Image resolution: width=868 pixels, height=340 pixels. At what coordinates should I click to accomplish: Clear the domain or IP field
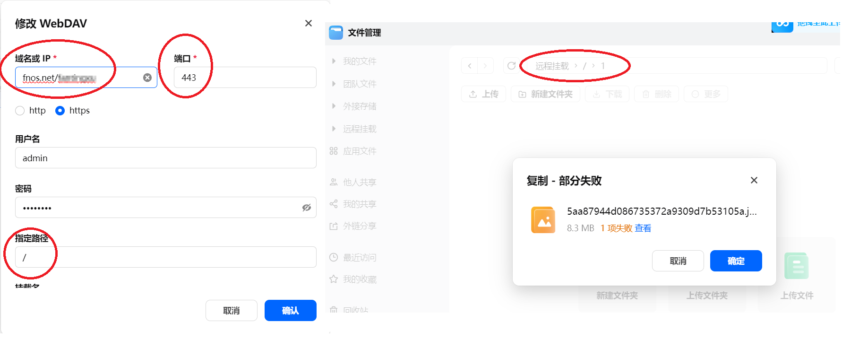point(147,78)
